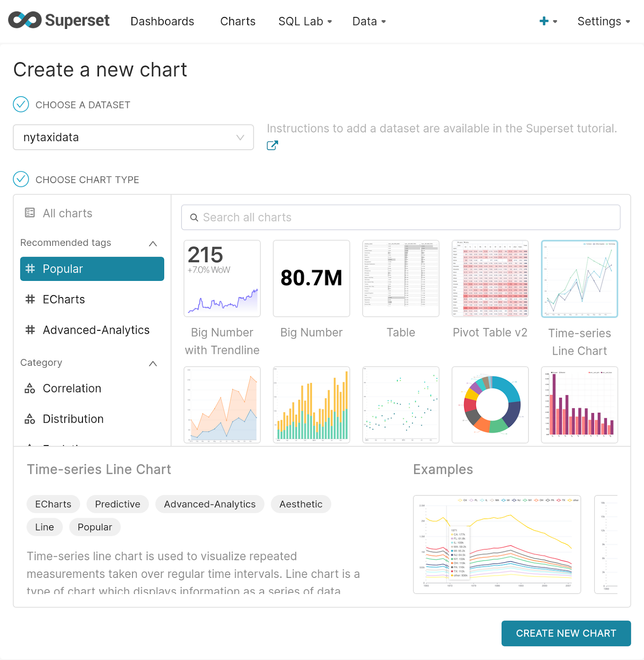Select the Correlation category

[72, 389]
